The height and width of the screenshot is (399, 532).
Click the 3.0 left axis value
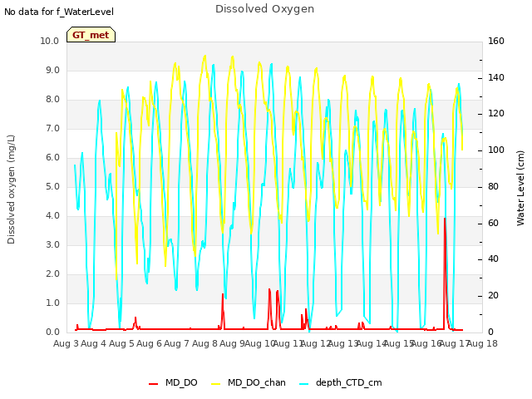tap(52, 245)
